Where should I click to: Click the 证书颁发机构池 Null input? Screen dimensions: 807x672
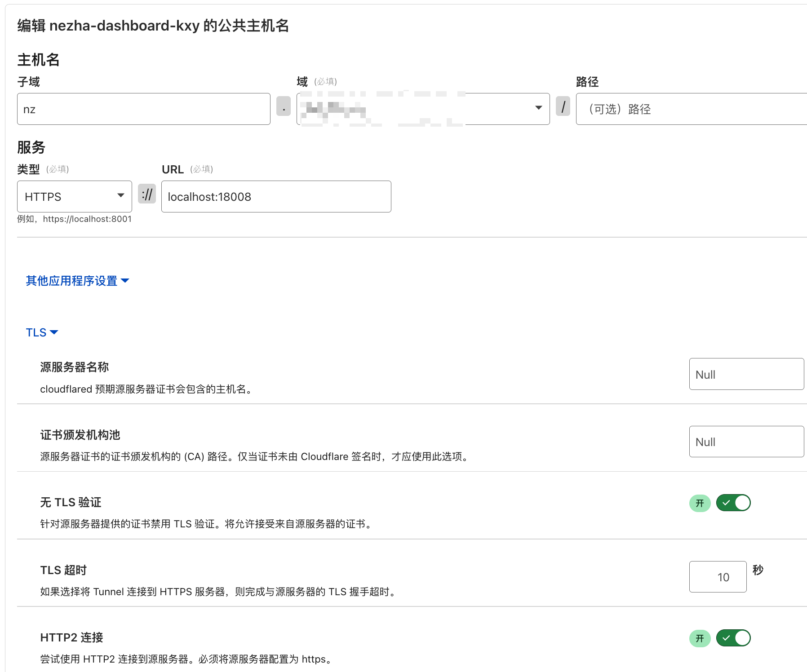pyautogui.click(x=746, y=442)
